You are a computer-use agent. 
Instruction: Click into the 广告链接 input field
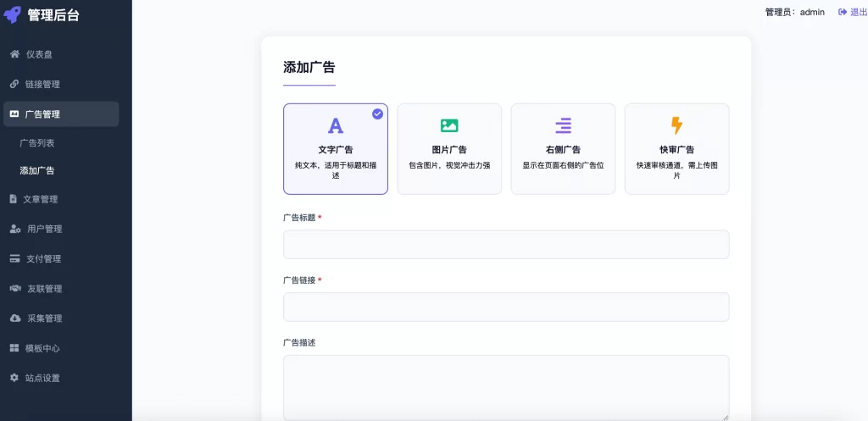tap(506, 307)
